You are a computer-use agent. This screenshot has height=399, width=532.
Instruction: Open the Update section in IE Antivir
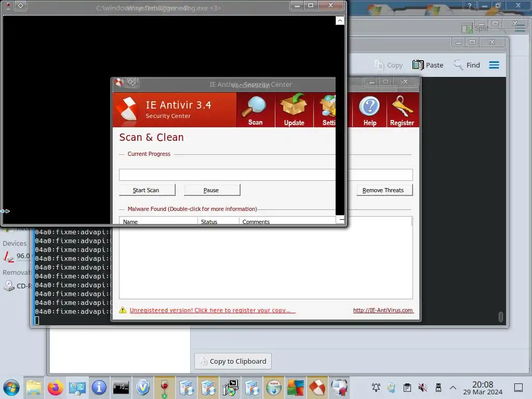(x=294, y=110)
